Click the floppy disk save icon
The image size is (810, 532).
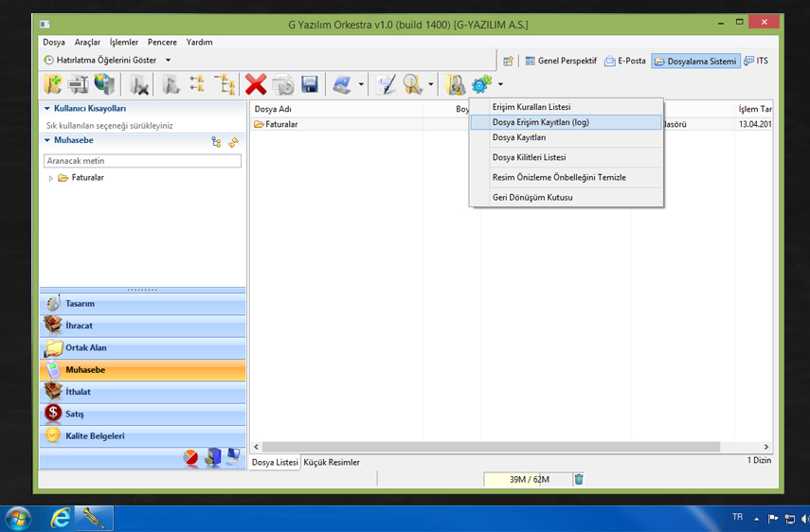(309, 85)
